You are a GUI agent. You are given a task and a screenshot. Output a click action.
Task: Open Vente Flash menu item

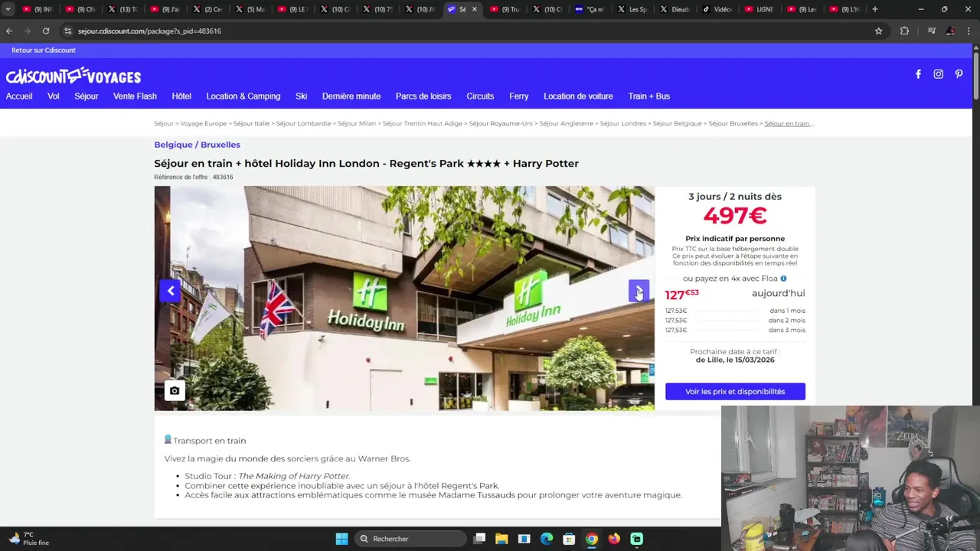135,96
